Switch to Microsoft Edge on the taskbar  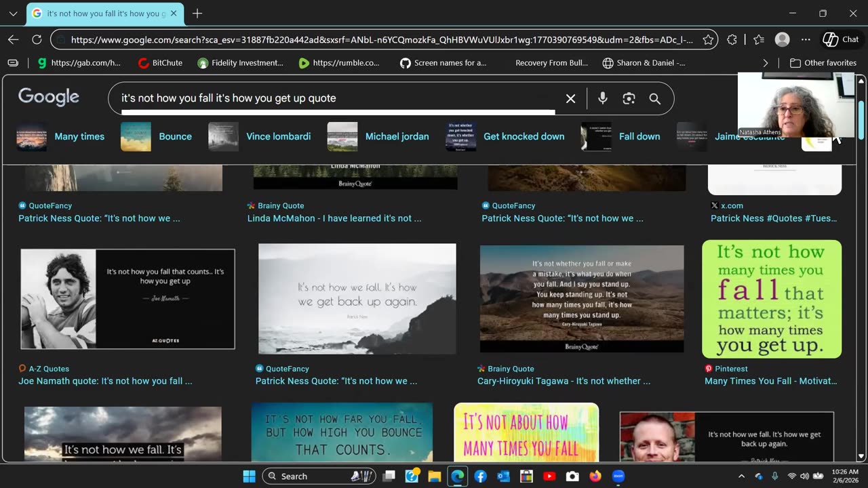(x=458, y=476)
